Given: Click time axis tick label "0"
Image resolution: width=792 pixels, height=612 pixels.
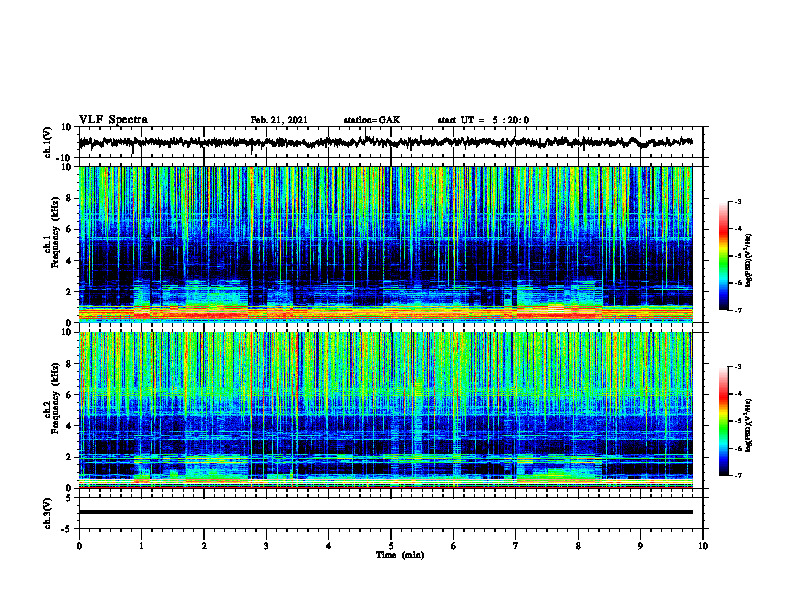Looking at the screenshot, I should [x=79, y=546].
